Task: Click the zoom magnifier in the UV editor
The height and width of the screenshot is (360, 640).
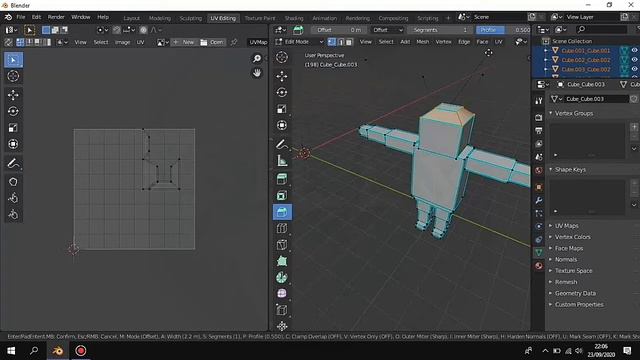Action: [257, 58]
